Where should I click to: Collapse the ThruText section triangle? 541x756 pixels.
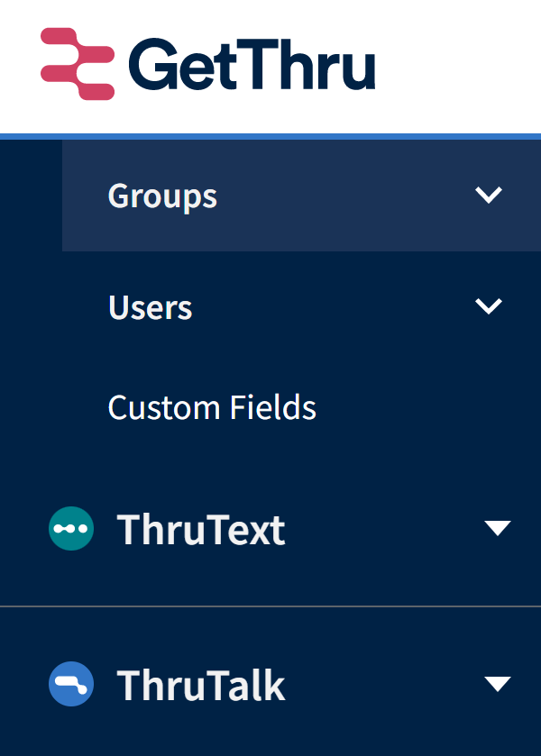[x=498, y=528]
